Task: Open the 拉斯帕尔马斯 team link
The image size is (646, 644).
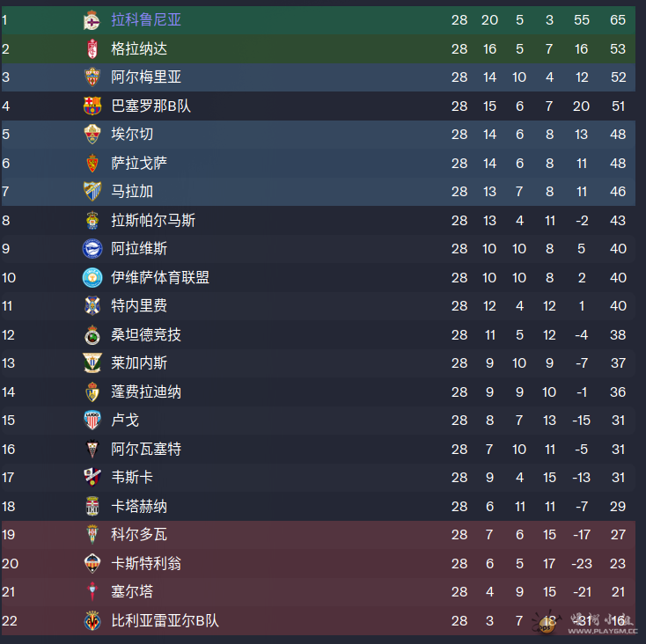Action: (153, 220)
